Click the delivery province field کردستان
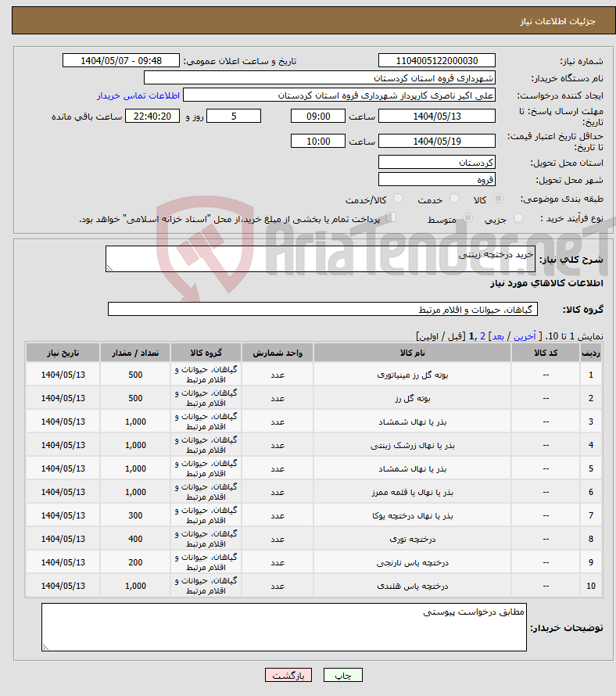Screen dimensions: 616x696 coord(437,163)
